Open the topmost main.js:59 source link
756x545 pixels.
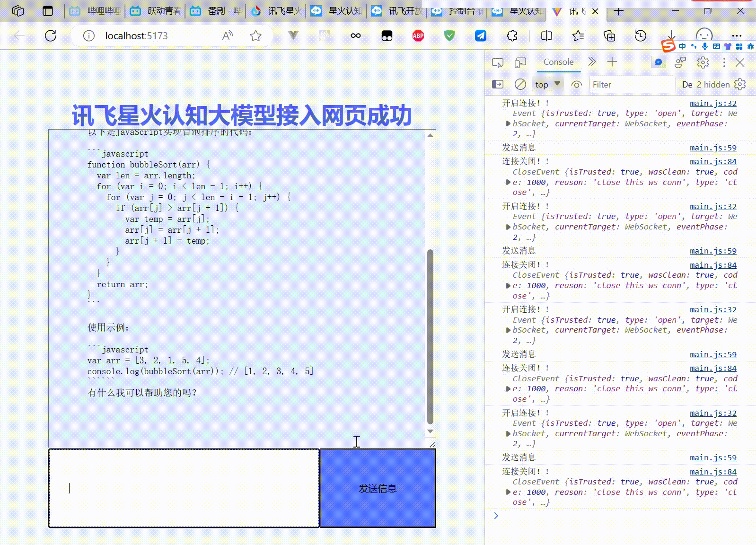pos(713,148)
